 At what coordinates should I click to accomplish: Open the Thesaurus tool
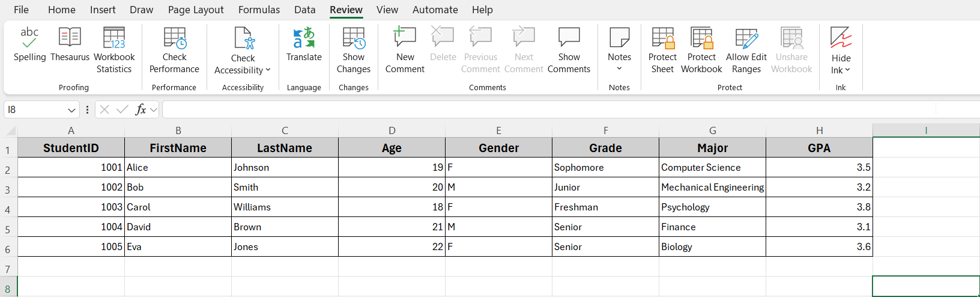(x=70, y=44)
